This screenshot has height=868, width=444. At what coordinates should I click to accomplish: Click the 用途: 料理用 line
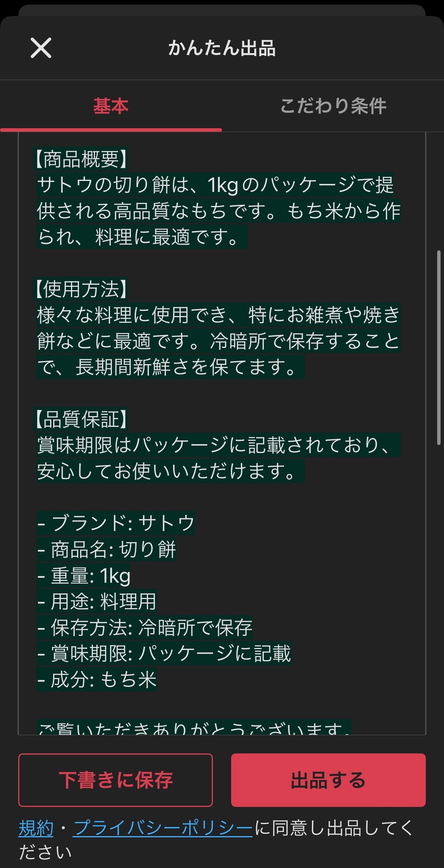(97, 601)
